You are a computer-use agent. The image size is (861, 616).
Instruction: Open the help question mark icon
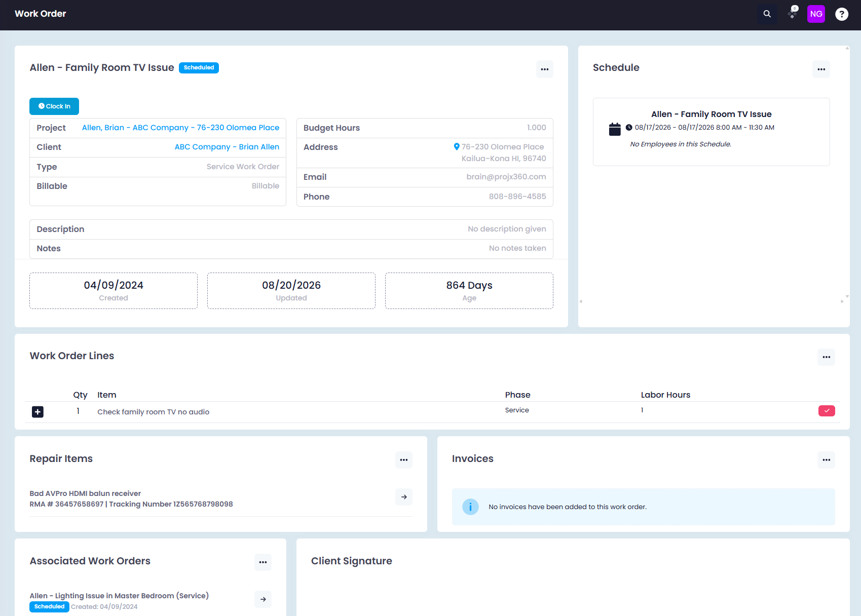pos(842,14)
